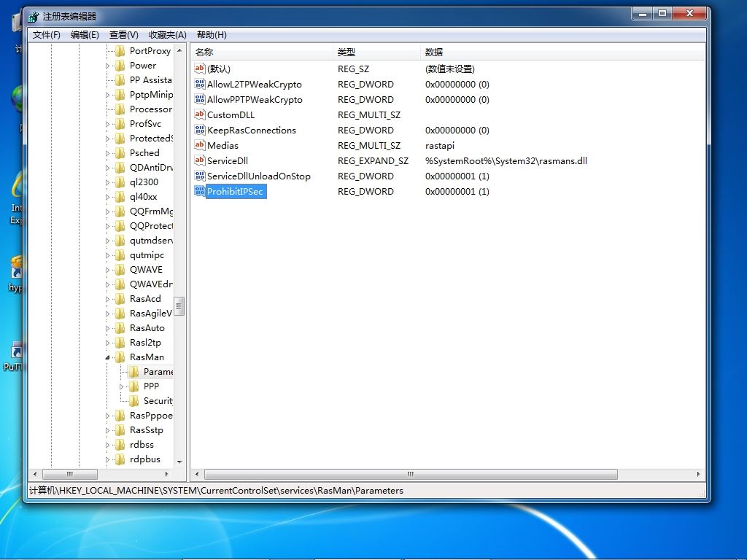The image size is (747, 560).
Task: Select the KeepRasConnections value name
Action: pos(252,130)
